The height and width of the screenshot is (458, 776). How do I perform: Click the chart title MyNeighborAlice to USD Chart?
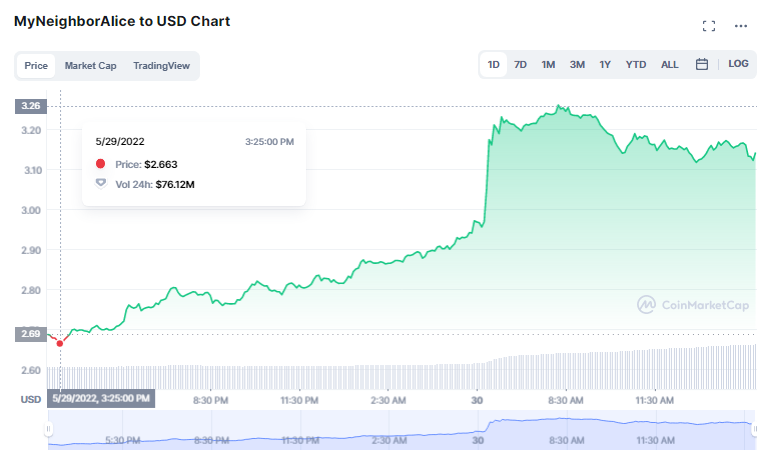click(122, 21)
